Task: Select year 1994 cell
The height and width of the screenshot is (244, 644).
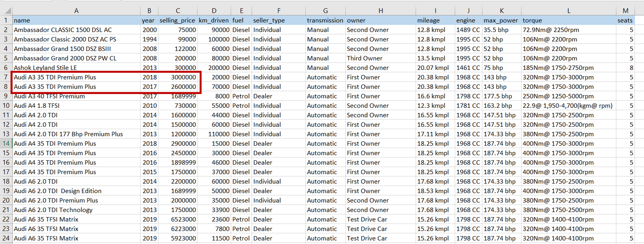Action: click(x=149, y=39)
